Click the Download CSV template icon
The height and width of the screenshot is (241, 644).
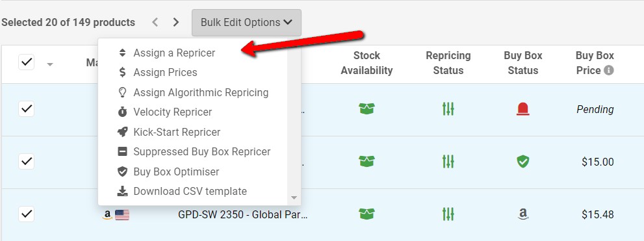pos(122,192)
